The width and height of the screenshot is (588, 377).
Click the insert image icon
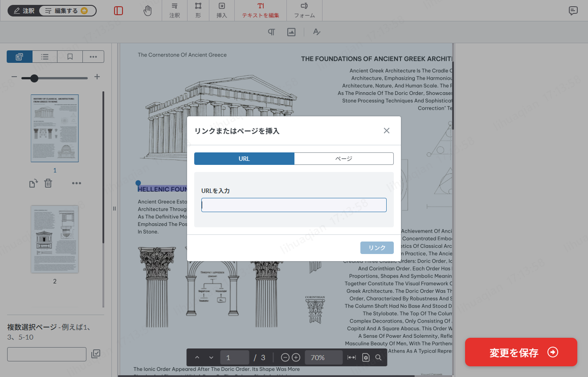pyautogui.click(x=291, y=32)
